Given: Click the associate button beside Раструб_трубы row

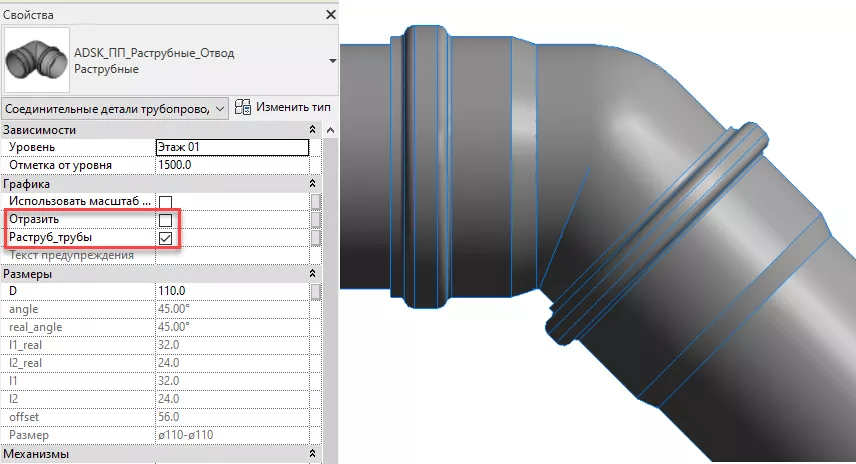Looking at the screenshot, I should [315, 238].
